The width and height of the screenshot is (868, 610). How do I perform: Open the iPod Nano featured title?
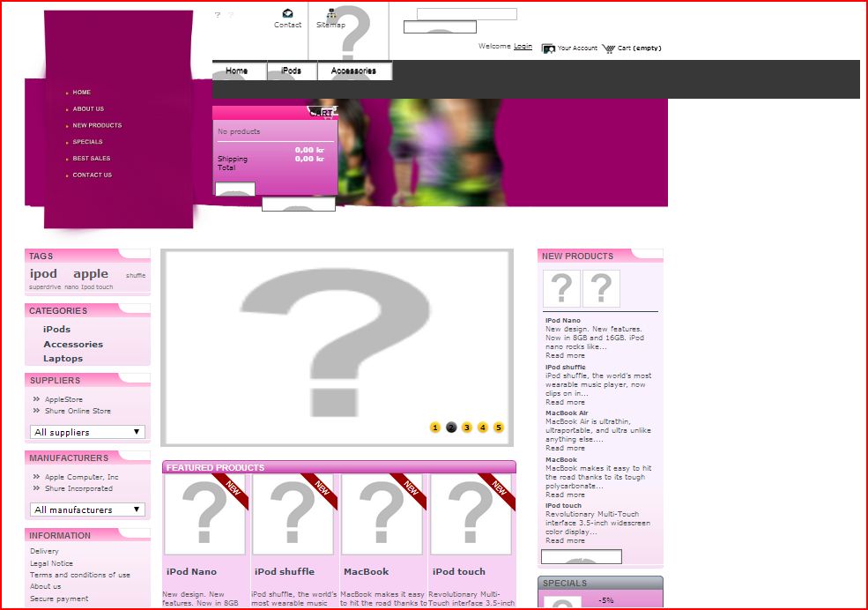coord(191,572)
